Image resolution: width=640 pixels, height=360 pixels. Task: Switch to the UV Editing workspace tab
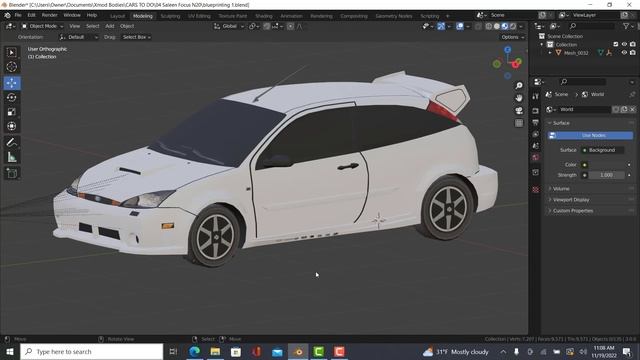tap(199, 16)
